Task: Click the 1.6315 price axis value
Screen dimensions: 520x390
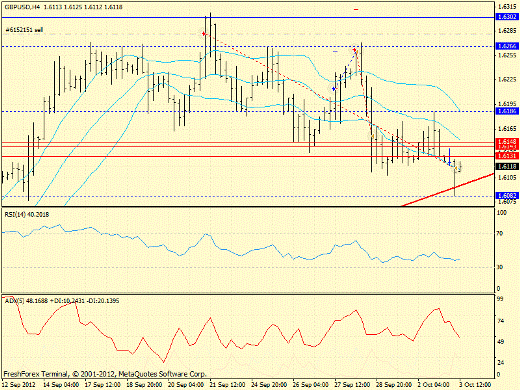Action: pyautogui.click(x=507, y=6)
